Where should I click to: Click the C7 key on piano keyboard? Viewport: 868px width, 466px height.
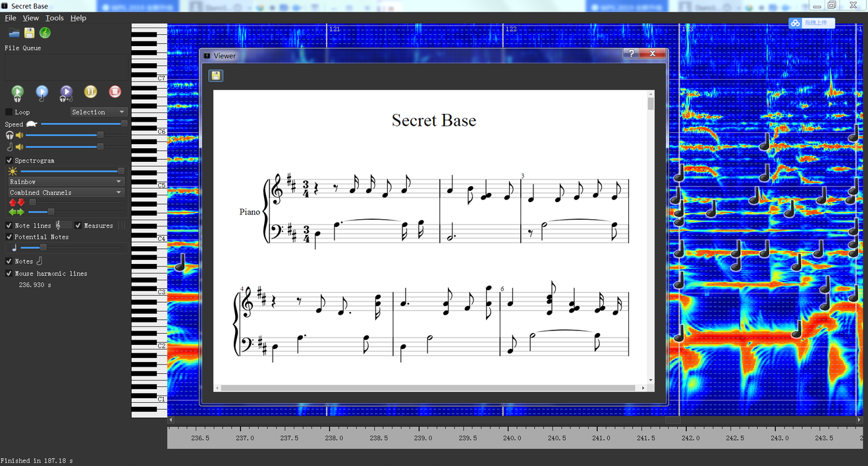149,77
